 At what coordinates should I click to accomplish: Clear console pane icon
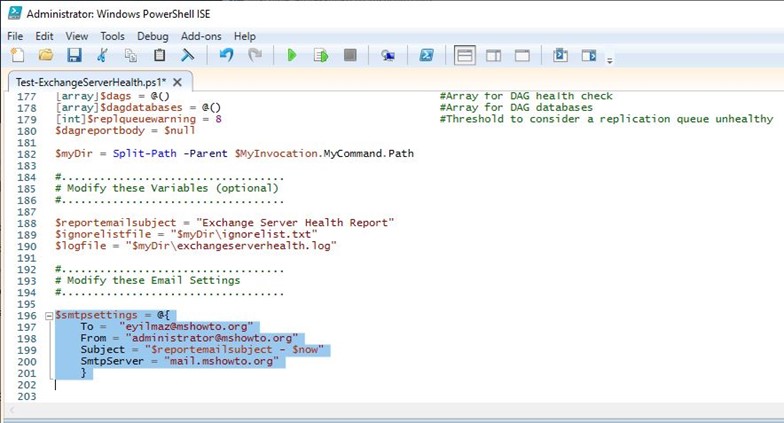click(x=188, y=55)
